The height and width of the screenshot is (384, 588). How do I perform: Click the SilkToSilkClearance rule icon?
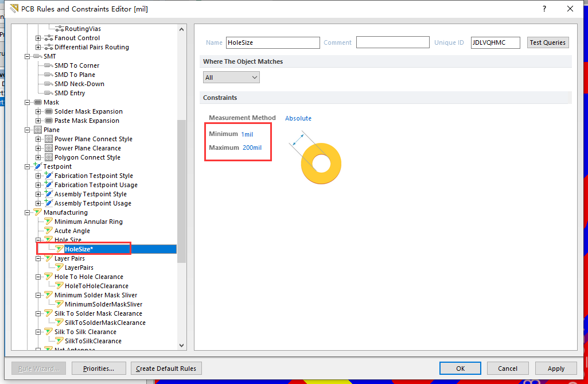point(59,341)
